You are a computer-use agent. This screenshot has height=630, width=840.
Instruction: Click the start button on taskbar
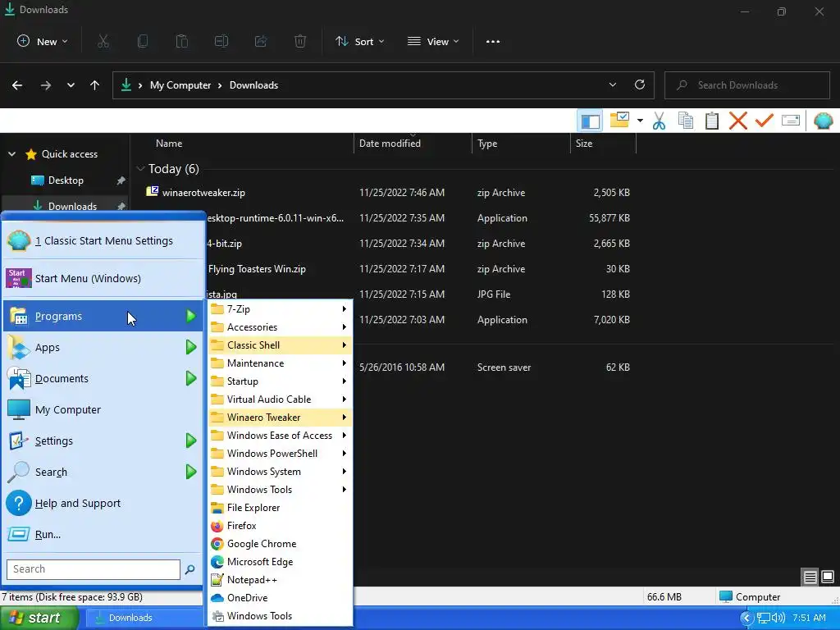(39, 618)
